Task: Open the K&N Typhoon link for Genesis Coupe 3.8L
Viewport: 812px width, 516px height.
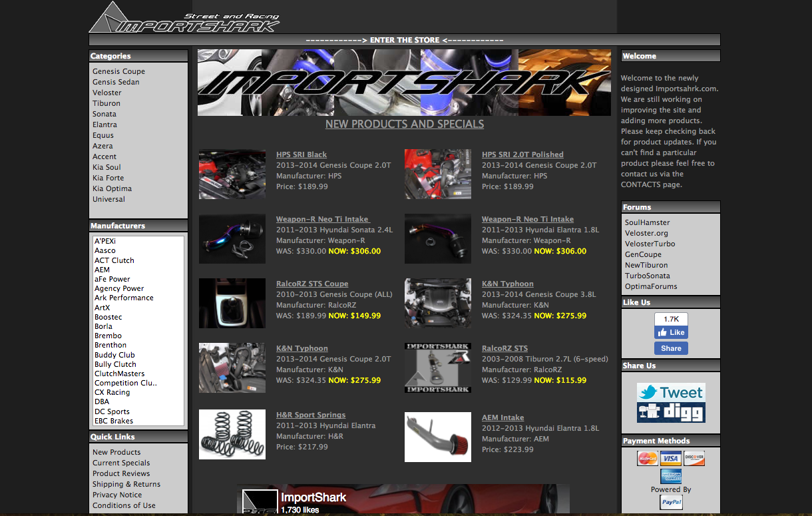Action: 508,284
